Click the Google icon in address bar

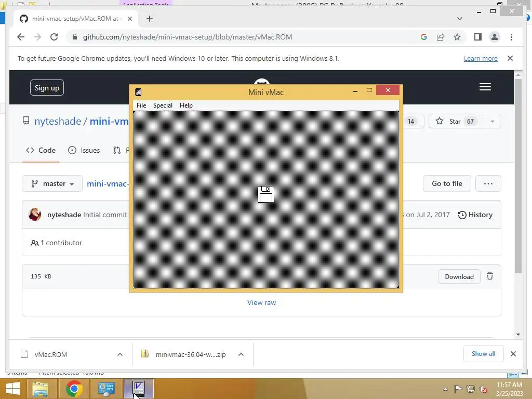(424, 37)
